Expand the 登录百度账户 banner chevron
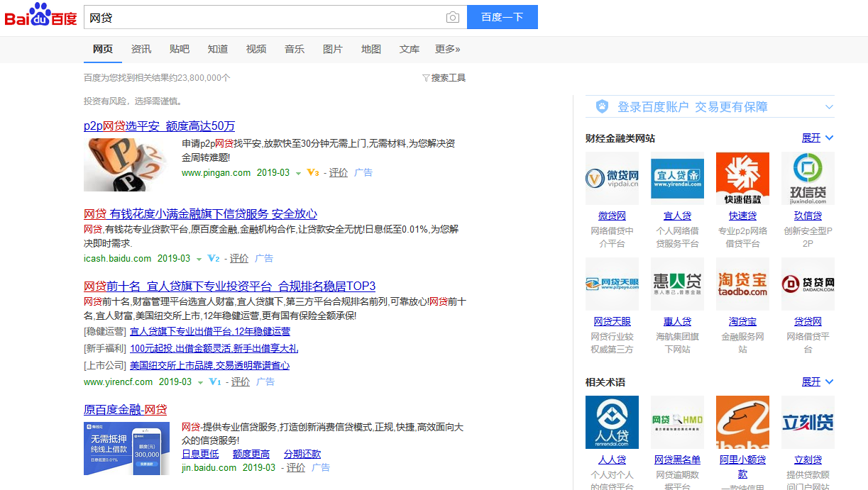 [x=828, y=107]
